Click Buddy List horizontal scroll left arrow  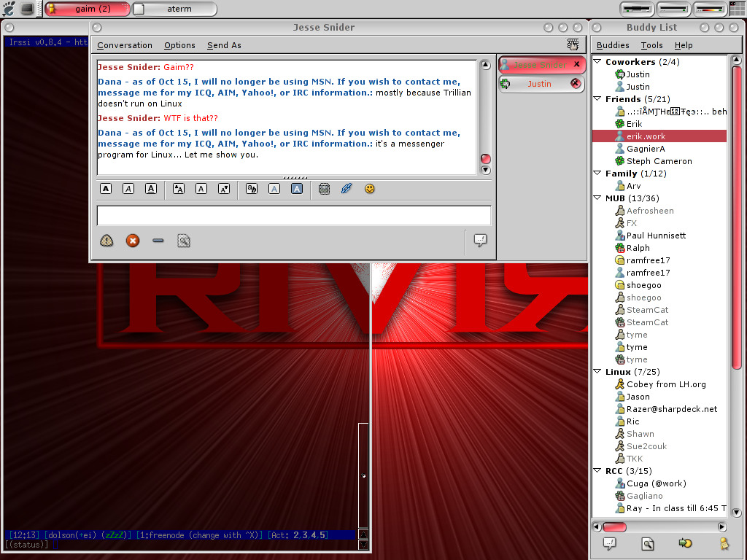coord(597,526)
